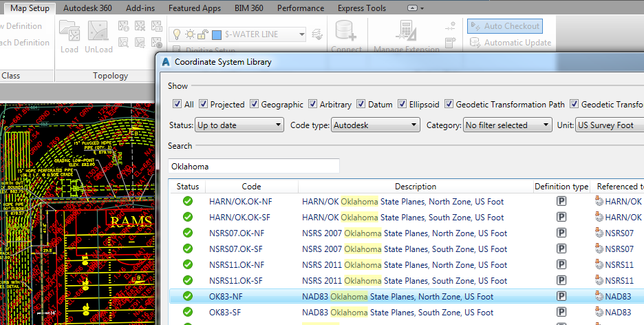This screenshot has width=644, height=325.
Task: Toggle the Geodetic Transformation Path checkbox
Action: (x=449, y=104)
